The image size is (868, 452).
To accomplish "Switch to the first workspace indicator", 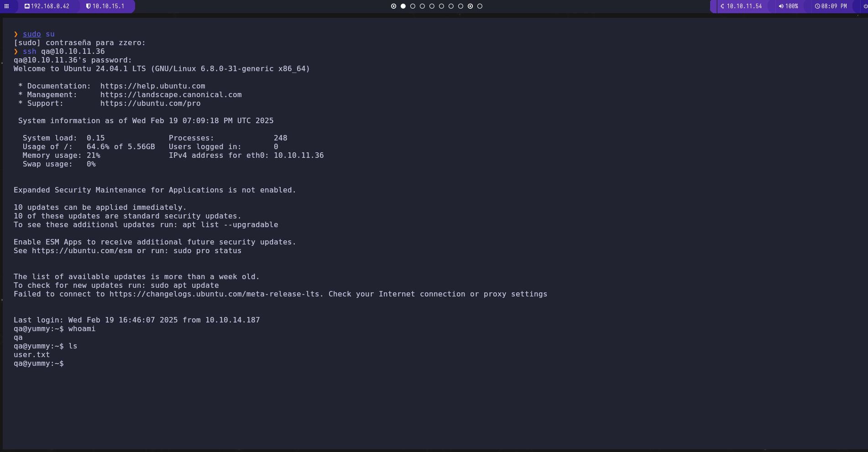I will [x=393, y=6].
